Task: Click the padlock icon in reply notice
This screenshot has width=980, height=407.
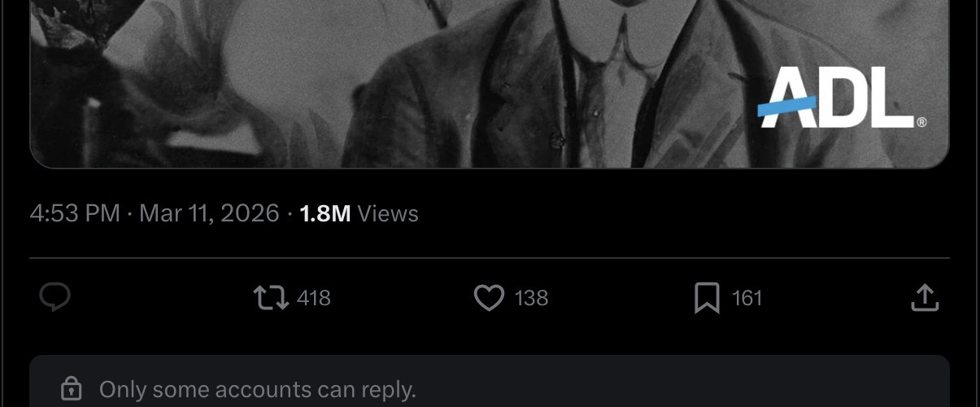Action: click(x=72, y=389)
